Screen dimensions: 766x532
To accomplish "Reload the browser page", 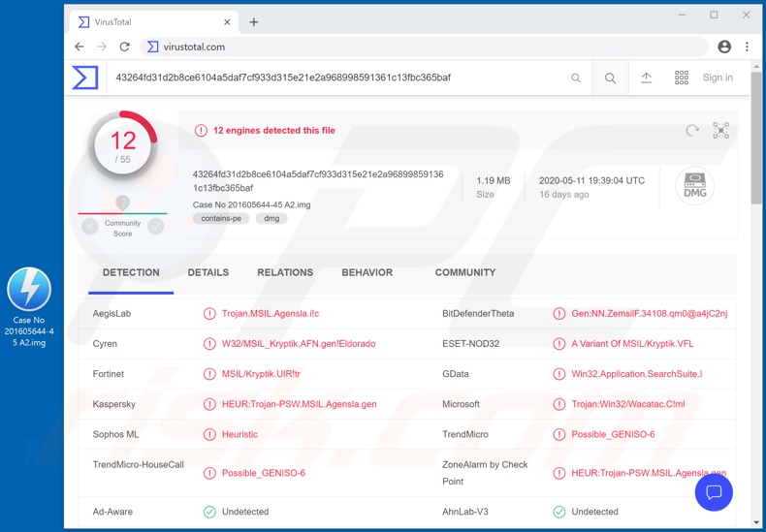I will click(x=124, y=47).
